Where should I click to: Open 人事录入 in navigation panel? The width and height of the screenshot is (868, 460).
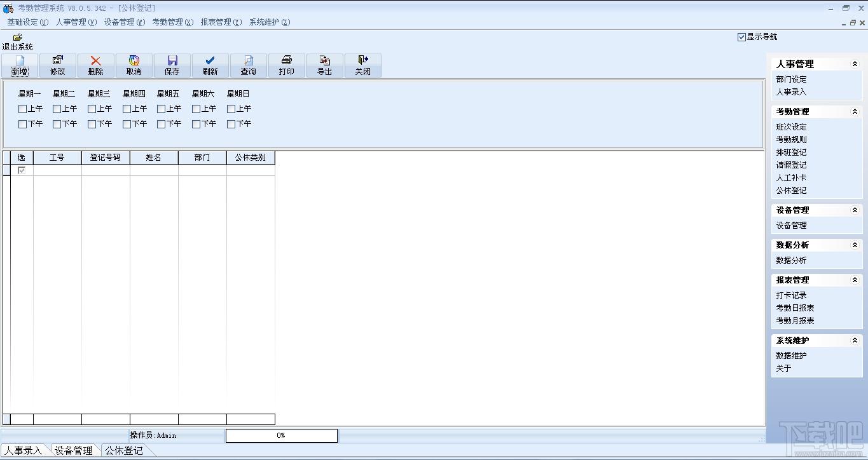pos(791,92)
